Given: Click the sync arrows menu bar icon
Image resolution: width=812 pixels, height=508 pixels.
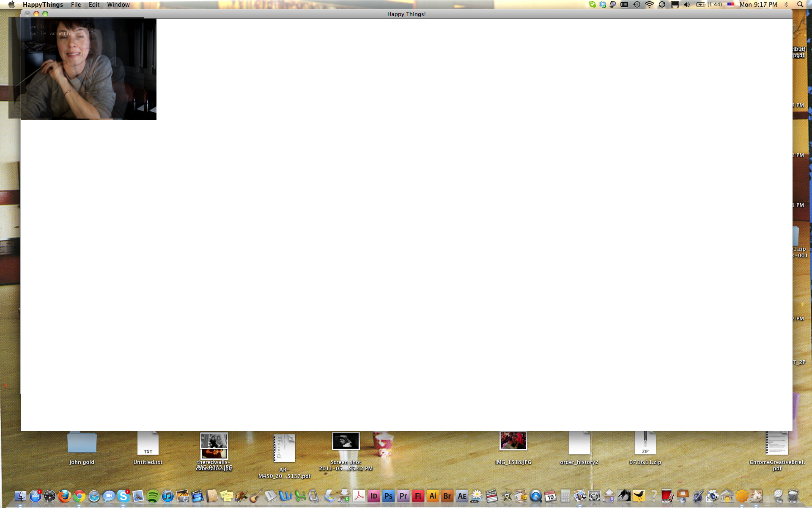Looking at the screenshot, I should point(662,5).
